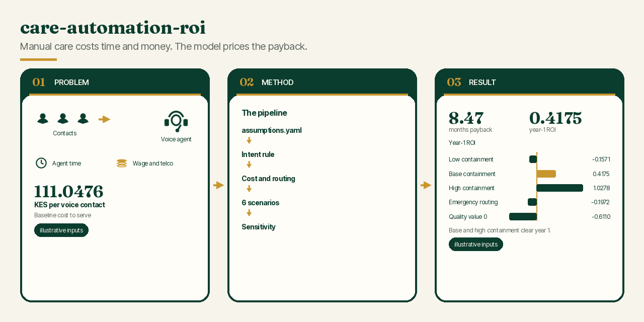Image resolution: width=644 pixels, height=322 pixels.
Task: Click the coin stack icon beside Wage and telco
Action: (122, 163)
